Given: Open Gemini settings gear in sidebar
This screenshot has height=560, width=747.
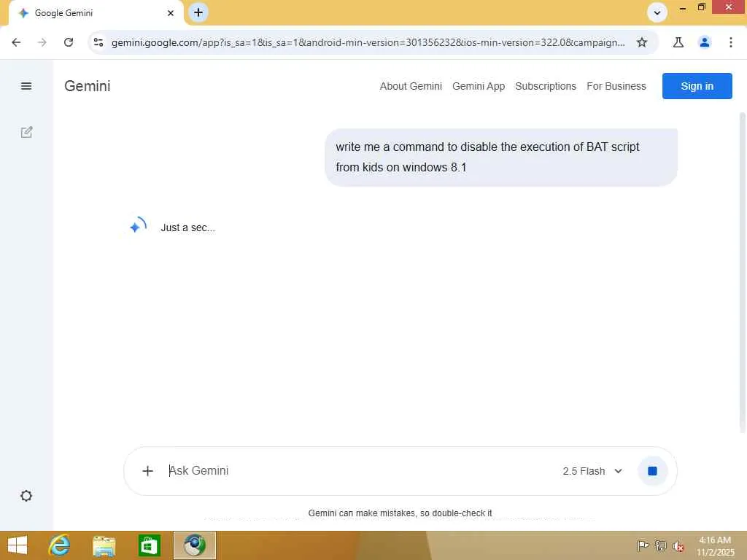Looking at the screenshot, I should [x=26, y=496].
